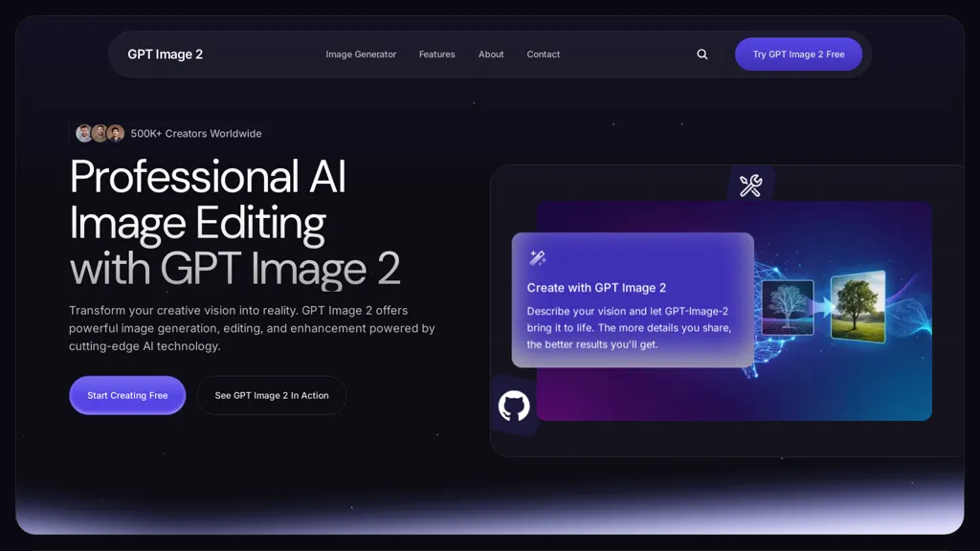Open the search icon in navbar
Viewport: 980px width, 551px height.
point(702,54)
